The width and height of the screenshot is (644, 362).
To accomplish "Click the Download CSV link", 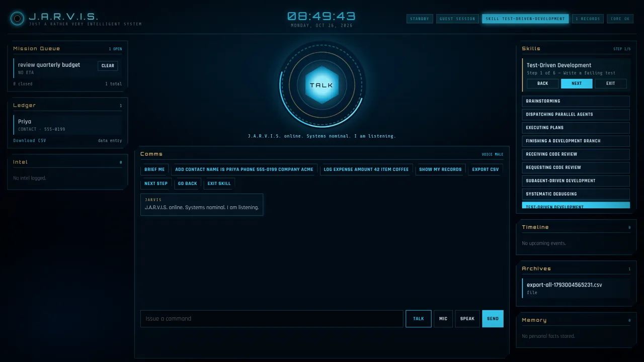I will (30, 141).
